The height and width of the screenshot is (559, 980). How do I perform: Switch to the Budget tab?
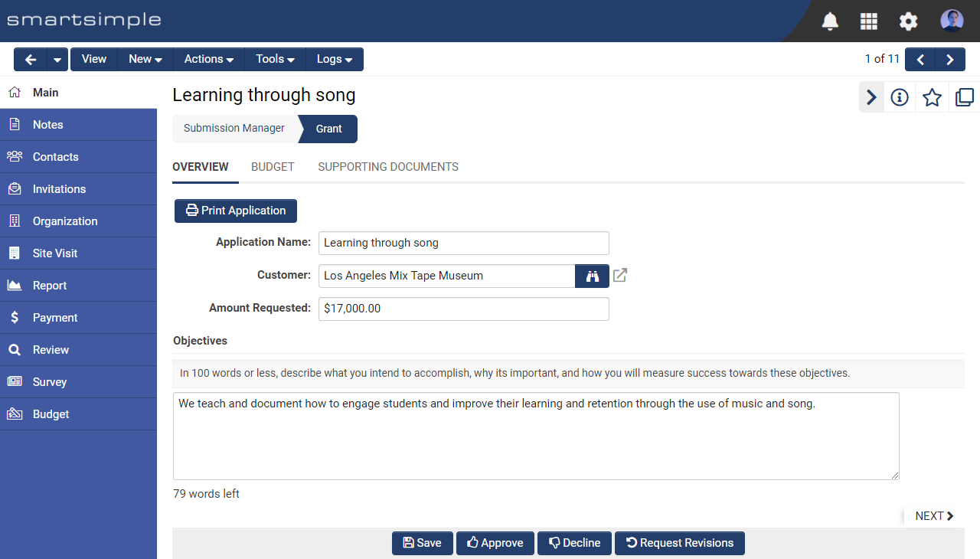[x=273, y=167]
